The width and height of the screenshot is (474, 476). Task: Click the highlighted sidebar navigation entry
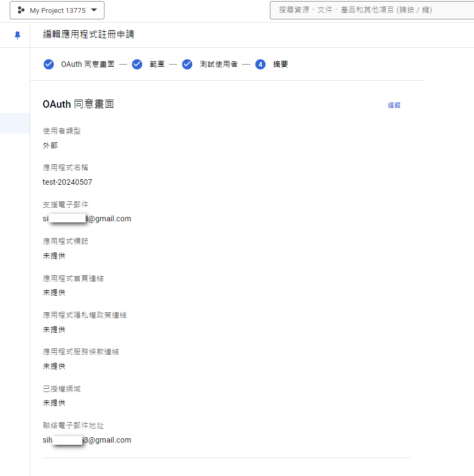(15, 123)
